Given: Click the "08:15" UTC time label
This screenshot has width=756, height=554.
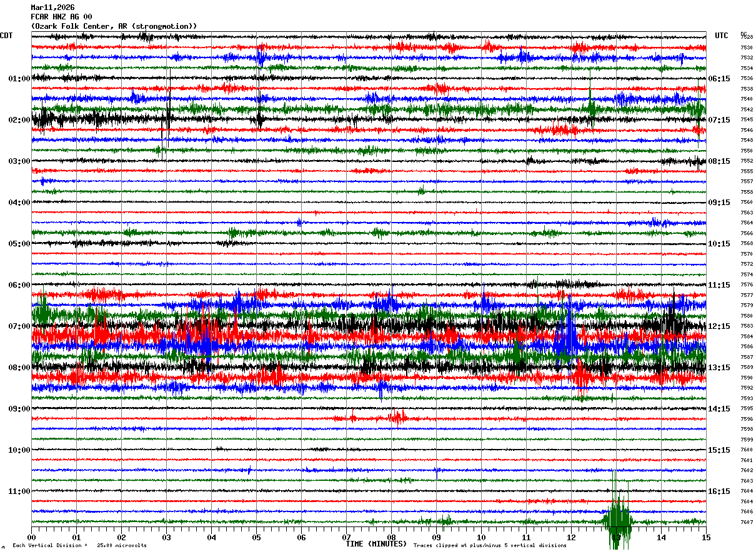Looking at the screenshot, I should [x=719, y=161].
